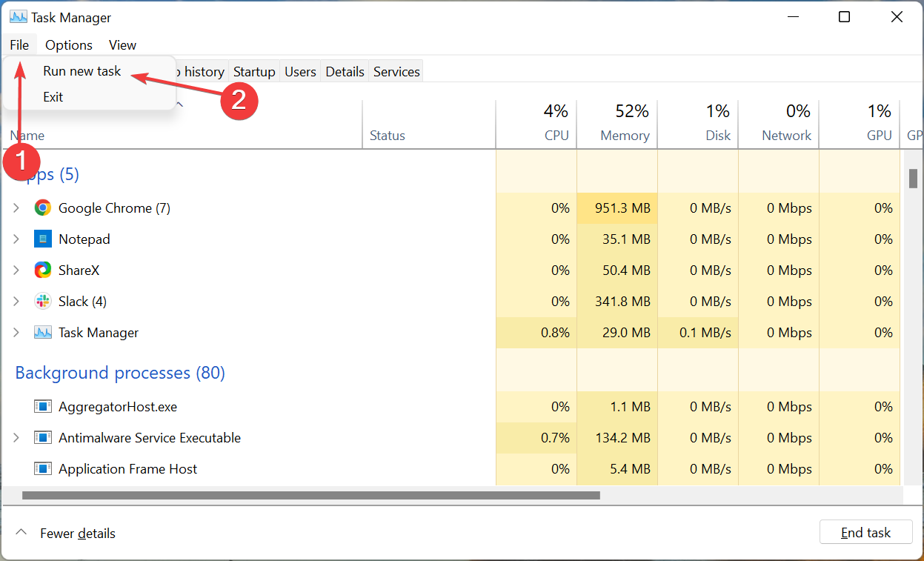Open the View menu

122,44
